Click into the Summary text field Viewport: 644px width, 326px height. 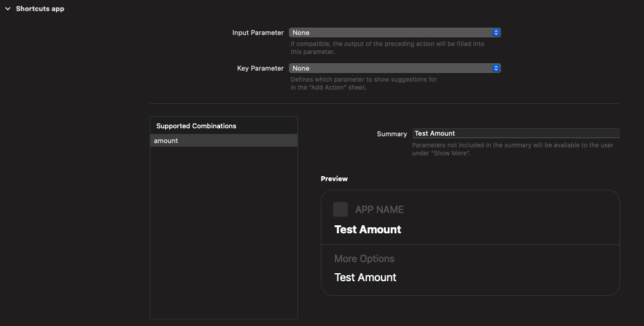(516, 133)
